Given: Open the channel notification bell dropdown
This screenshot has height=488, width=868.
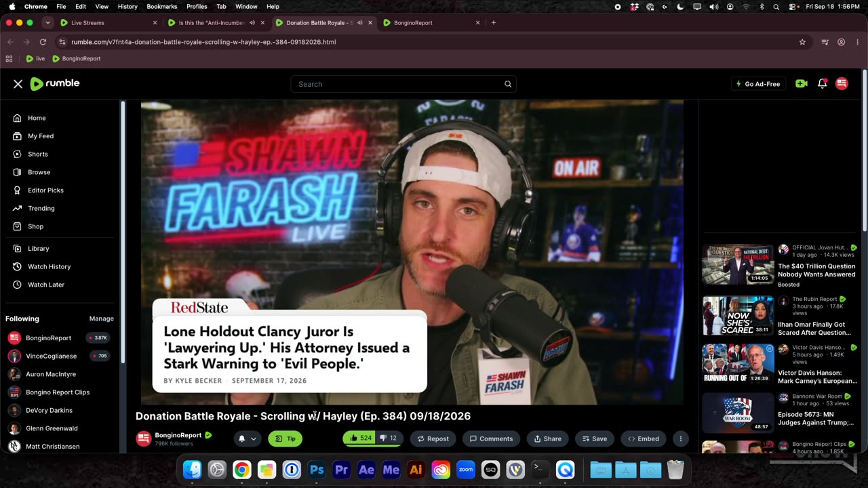Looking at the screenshot, I should (x=248, y=439).
